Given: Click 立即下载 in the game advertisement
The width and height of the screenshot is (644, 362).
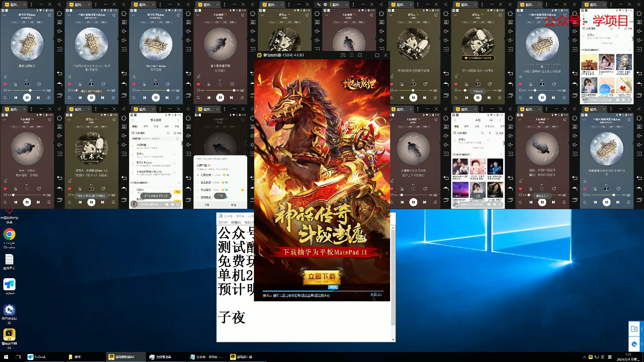Looking at the screenshot, I should click(x=322, y=277).
